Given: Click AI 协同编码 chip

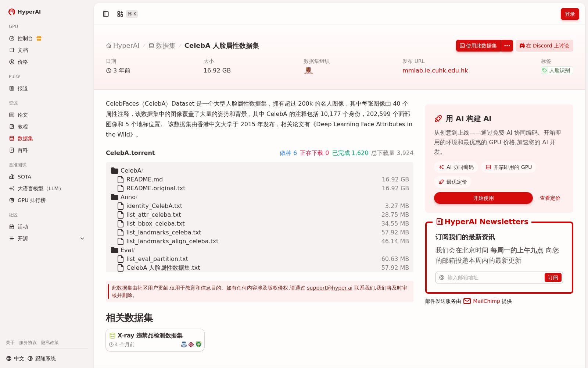Looking at the screenshot, I should [456, 167].
